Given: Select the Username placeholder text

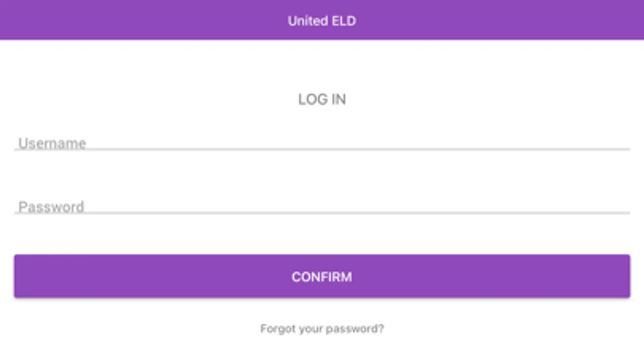Looking at the screenshot, I should coord(52,143).
